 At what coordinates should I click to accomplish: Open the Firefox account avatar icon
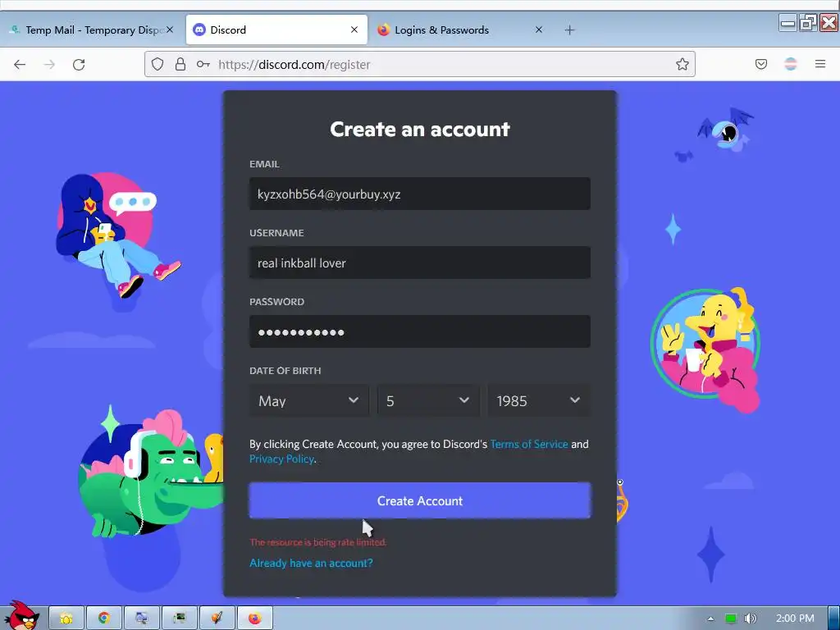pos(791,64)
